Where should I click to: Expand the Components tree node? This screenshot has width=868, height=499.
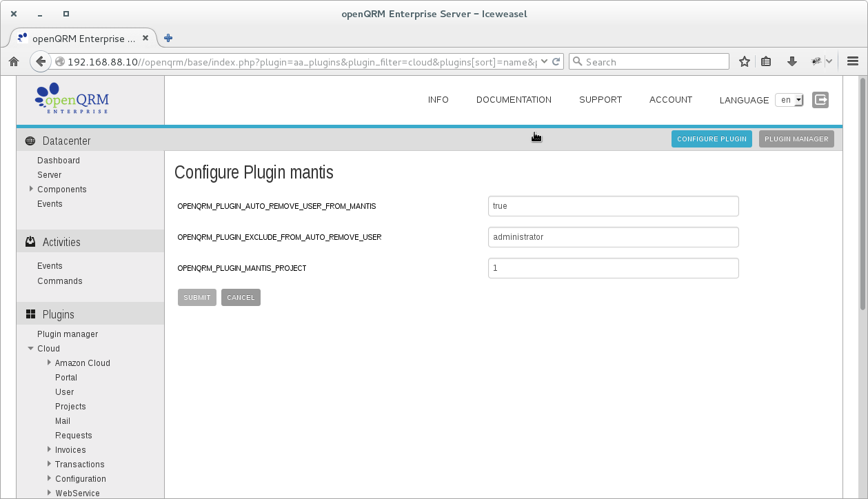coord(31,189)
